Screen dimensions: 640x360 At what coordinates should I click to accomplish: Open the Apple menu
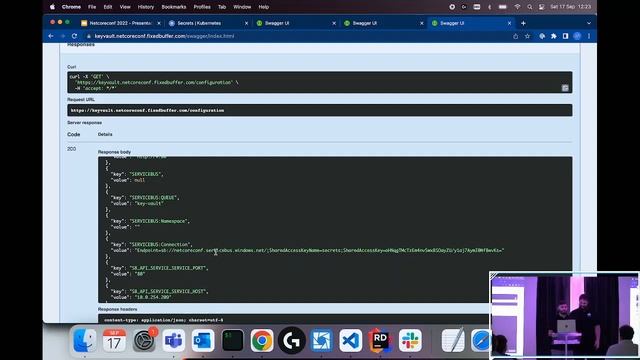[52, 7]
